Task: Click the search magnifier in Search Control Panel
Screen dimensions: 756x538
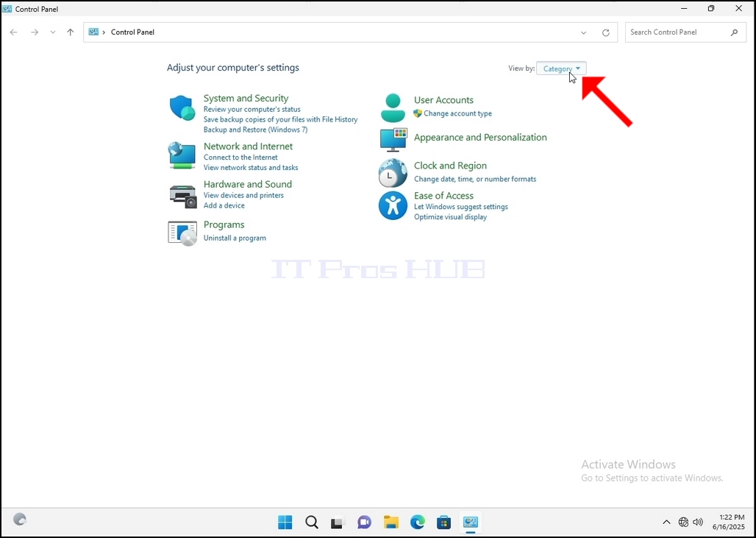Action: (734, 32)
